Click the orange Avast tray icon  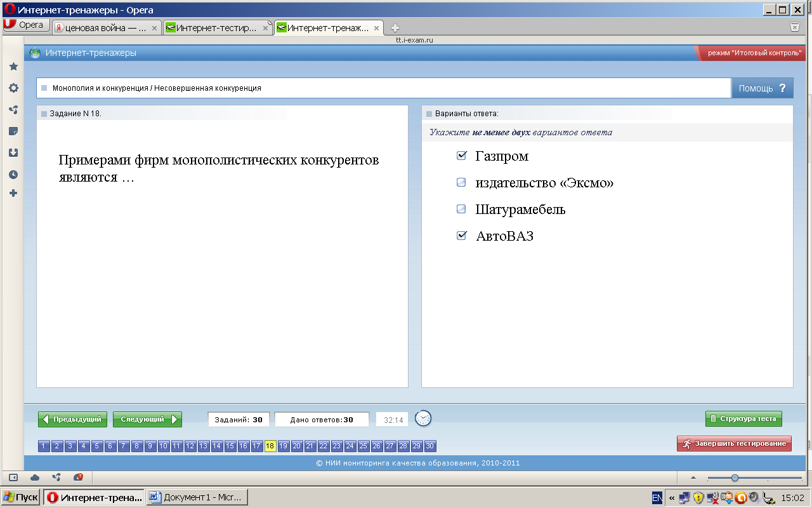pos(740,498)
